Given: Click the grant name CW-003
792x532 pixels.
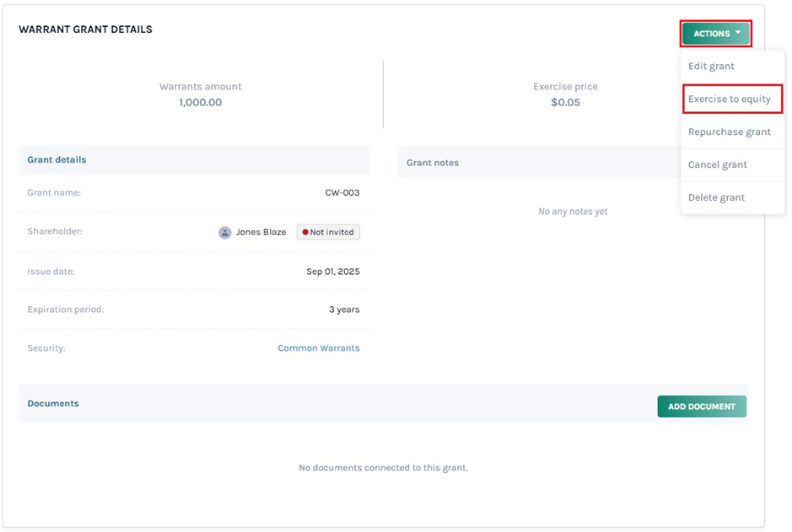Looking at the screenshot, I should (342, 193).
